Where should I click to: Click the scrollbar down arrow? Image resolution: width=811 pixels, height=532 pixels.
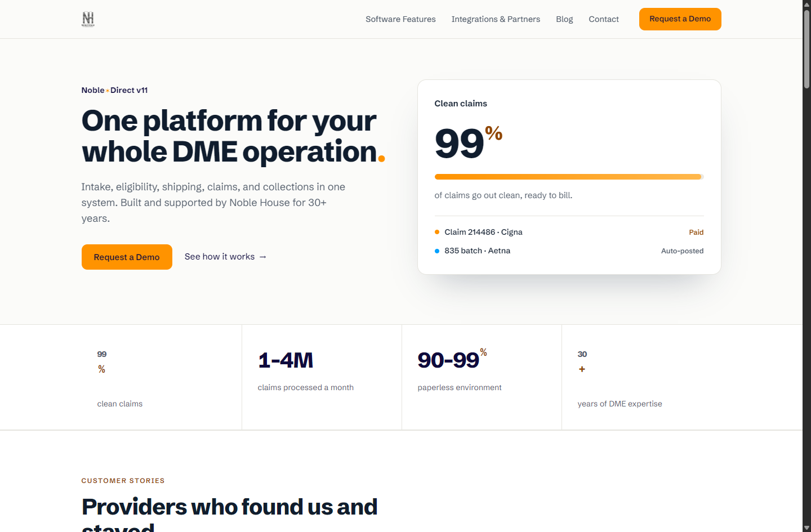[806, 527]
